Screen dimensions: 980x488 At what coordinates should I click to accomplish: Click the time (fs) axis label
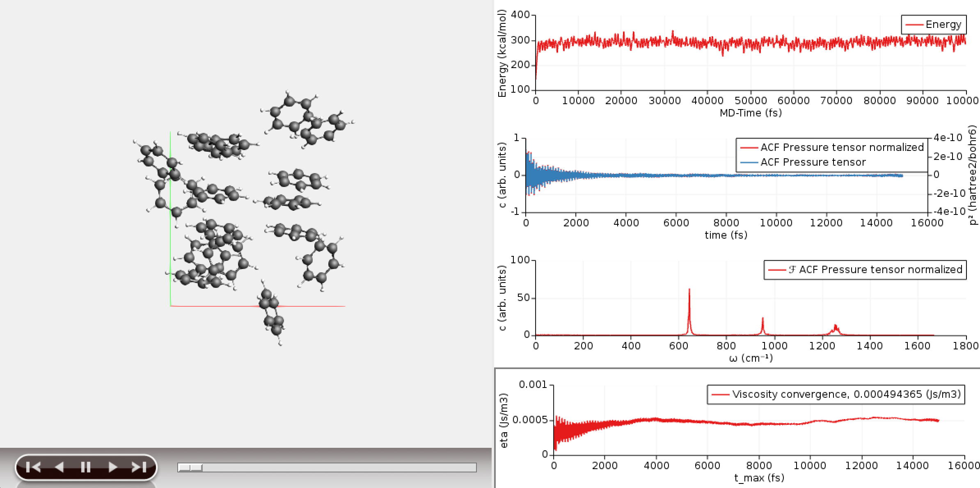click(x=726, y=235)
